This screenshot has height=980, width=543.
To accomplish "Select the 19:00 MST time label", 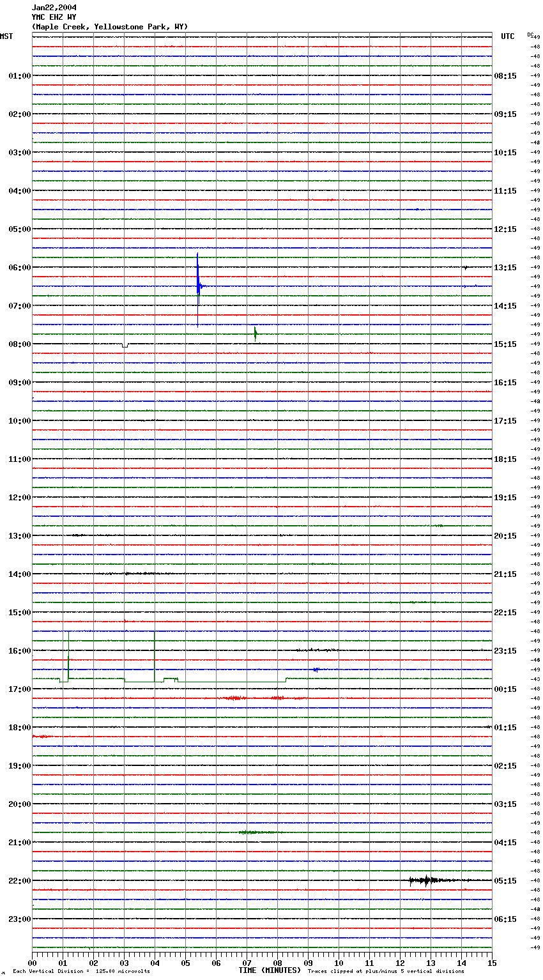I will [20, 766].
